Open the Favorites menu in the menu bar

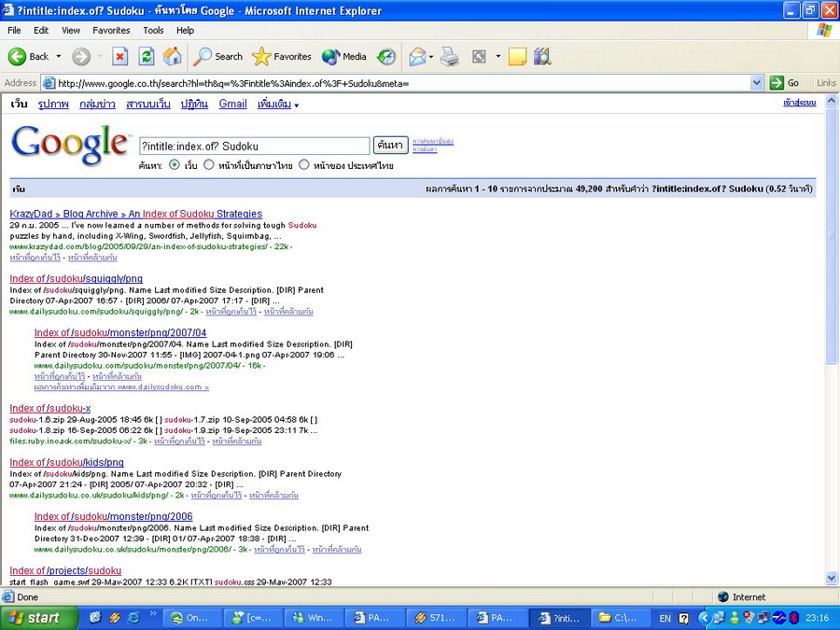coord(111,31)
